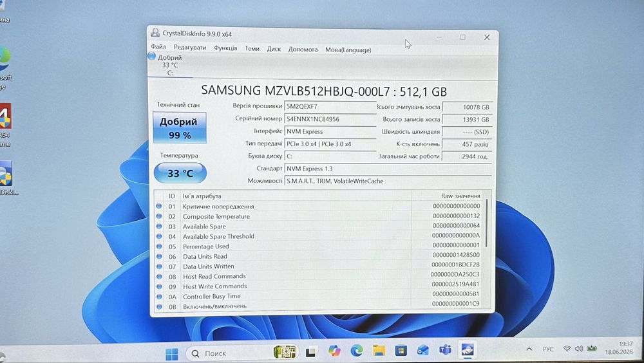
Task: Open Microsoft Store from the taskbar
Action: [401, 350]
